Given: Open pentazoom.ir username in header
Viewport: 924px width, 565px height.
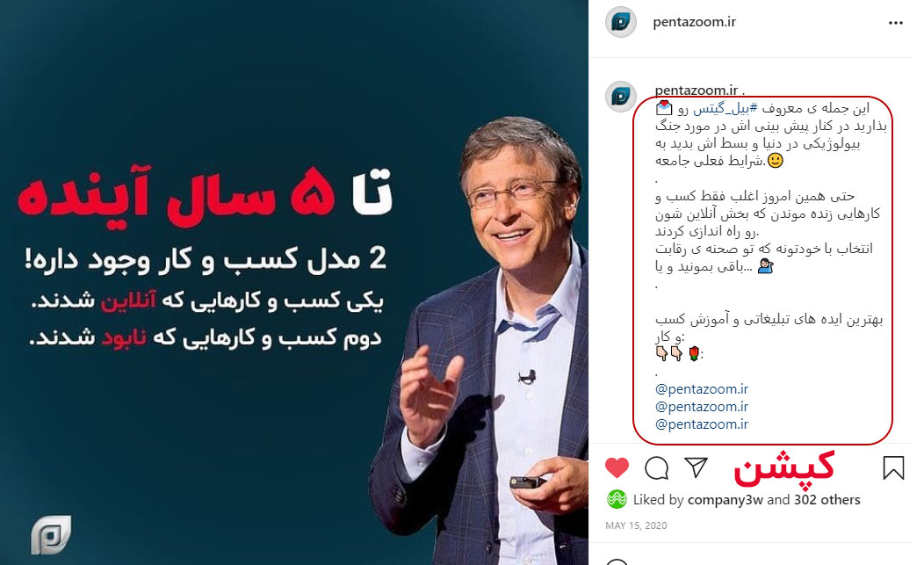Looking at the screenshot, I should (x=694, y=22).
